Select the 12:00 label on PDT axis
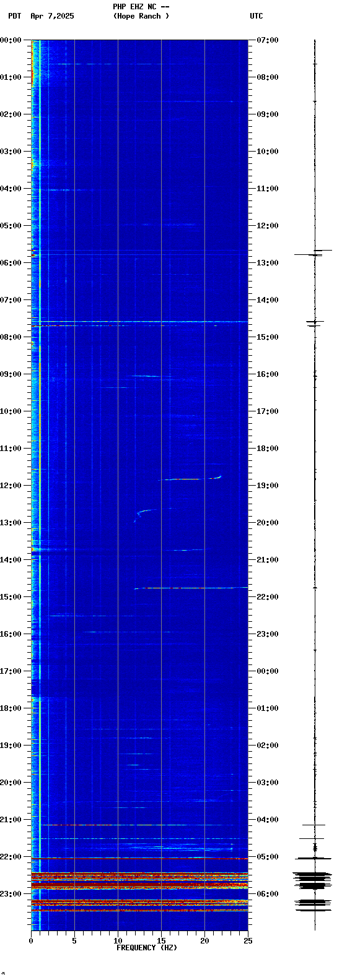The image size is (342, 980). (11, 486)
